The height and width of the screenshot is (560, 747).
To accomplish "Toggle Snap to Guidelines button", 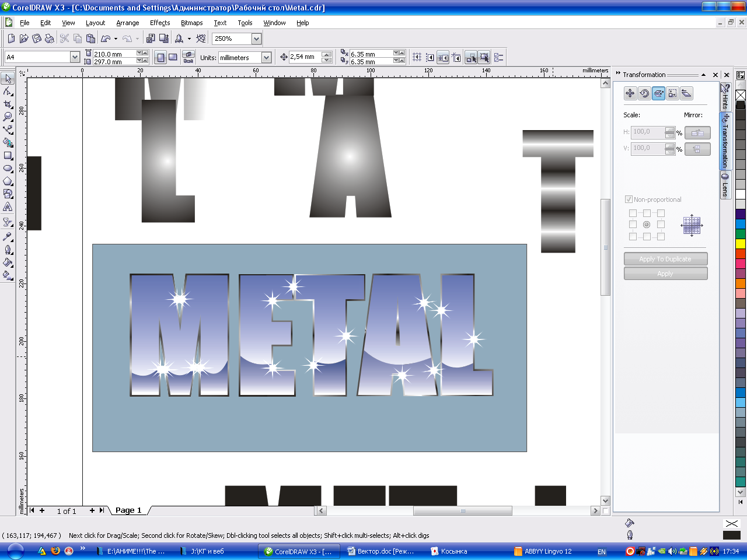I will tap(430, 57).
